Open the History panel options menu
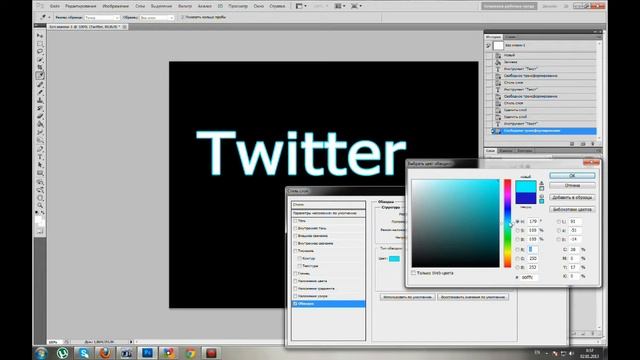 coord(599,37)
